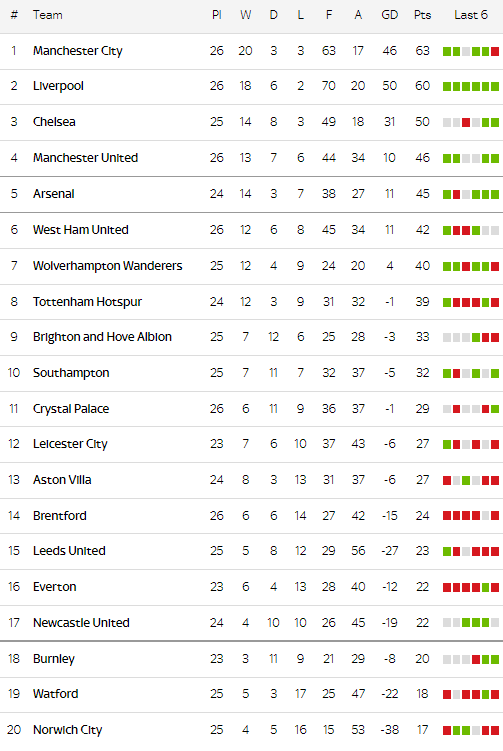Open Brighton and Hove Albion page
This screenshot has height=751, width=503.
click(x=102, y=337)
